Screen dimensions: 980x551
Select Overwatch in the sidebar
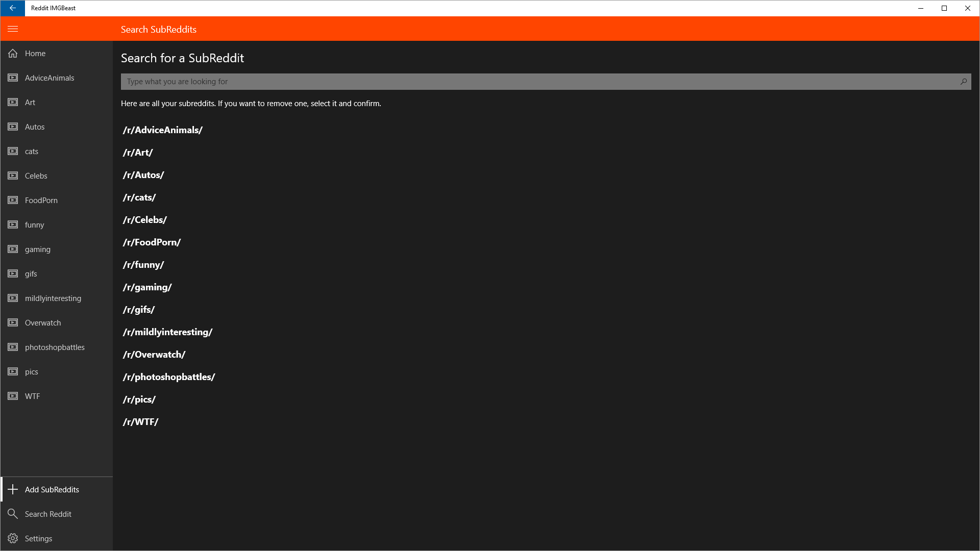57,322
